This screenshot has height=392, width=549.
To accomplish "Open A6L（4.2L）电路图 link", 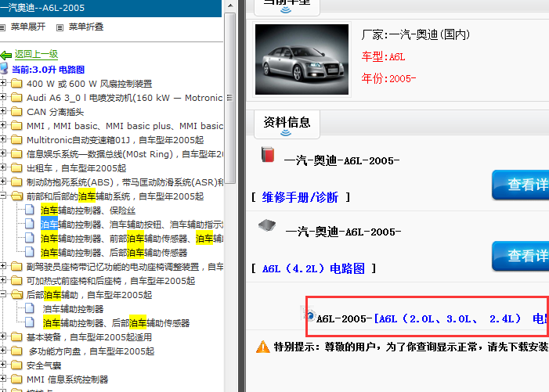I will point(313,268).
